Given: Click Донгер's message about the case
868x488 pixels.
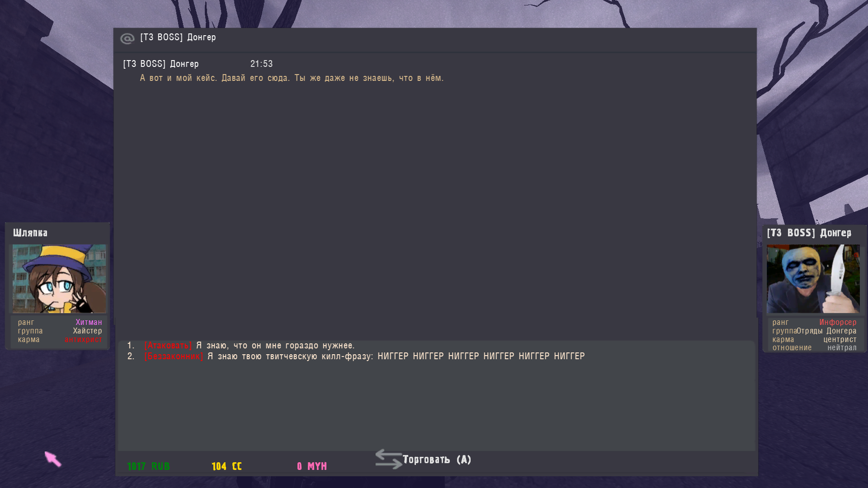Looking at the screenshot, I should (292, 78).
